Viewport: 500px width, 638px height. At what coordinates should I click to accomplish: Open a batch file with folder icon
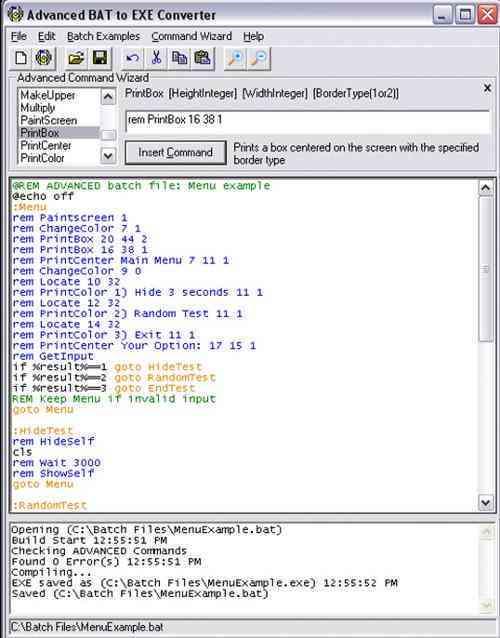(76, 58)
